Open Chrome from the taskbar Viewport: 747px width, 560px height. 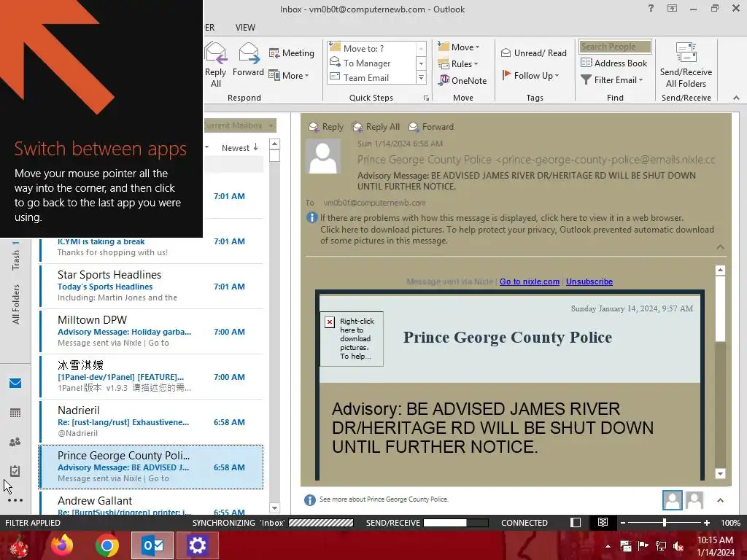(107, 545)
